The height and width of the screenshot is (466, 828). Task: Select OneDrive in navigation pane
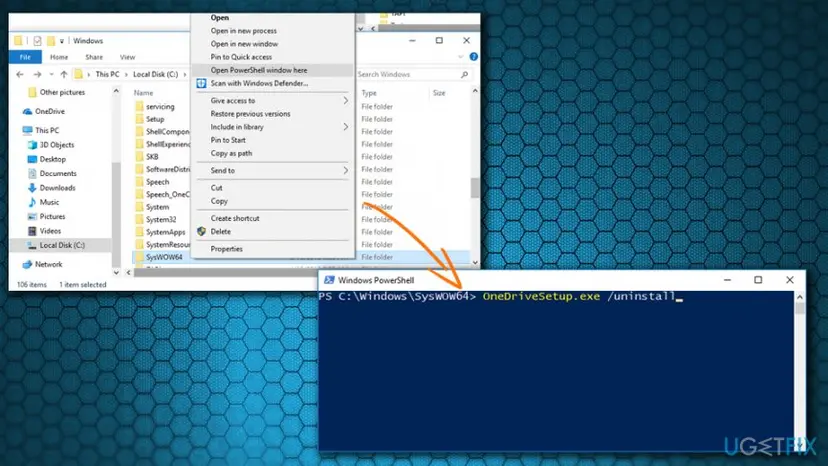(50, 111)
